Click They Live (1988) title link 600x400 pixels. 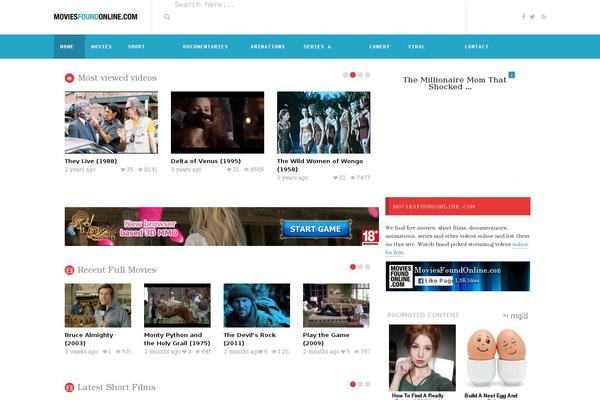[x=91, y=161]
